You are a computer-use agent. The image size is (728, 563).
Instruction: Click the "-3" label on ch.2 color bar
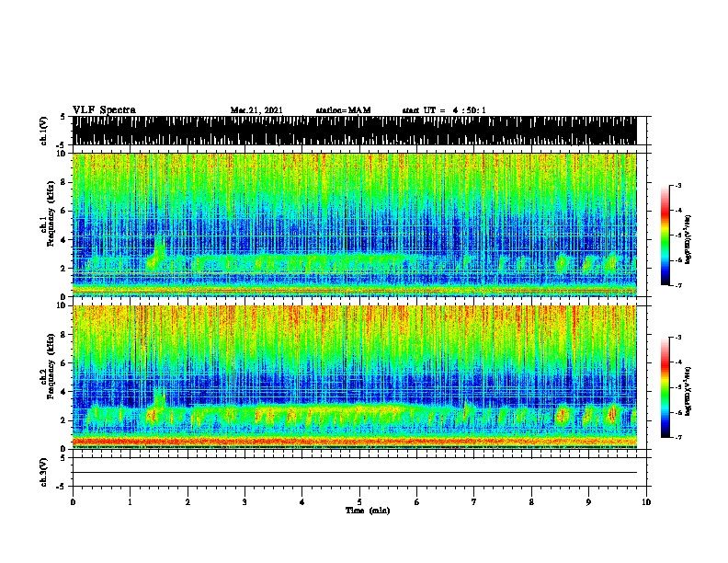click(x=677, y=338)
